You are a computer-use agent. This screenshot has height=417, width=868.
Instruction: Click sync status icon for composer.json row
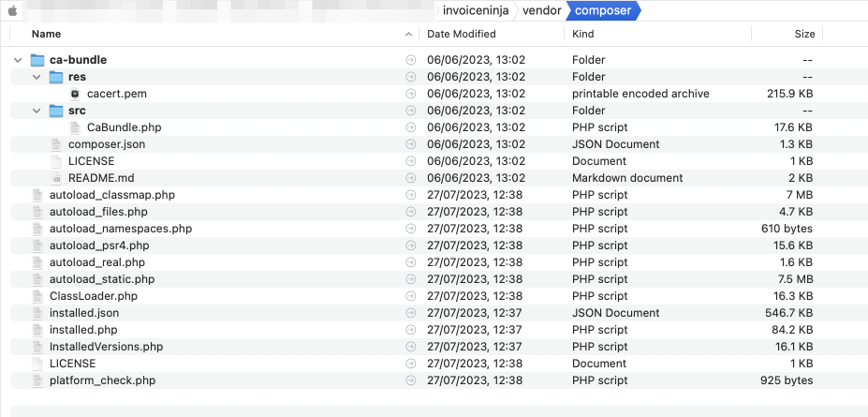click(411, 144)
